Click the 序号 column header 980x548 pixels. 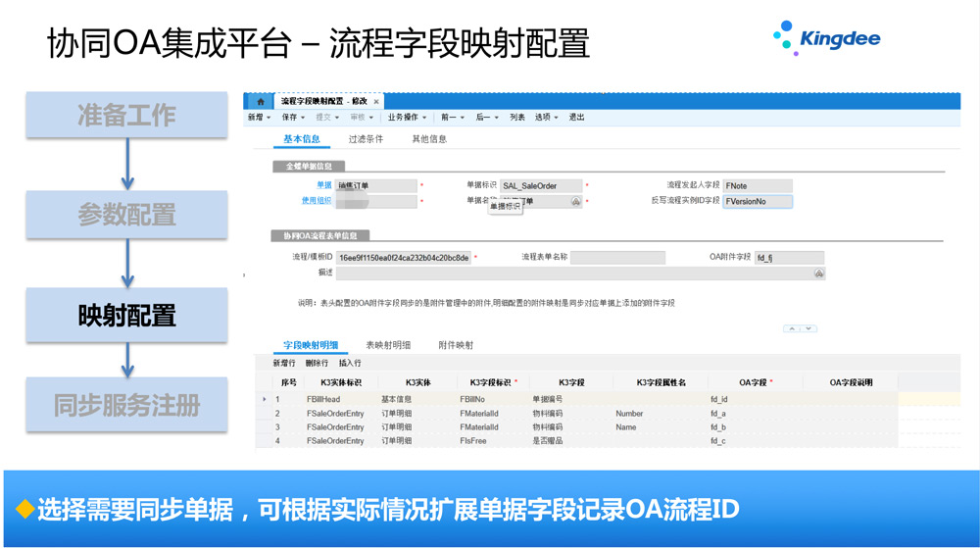(x=289, y=382)
